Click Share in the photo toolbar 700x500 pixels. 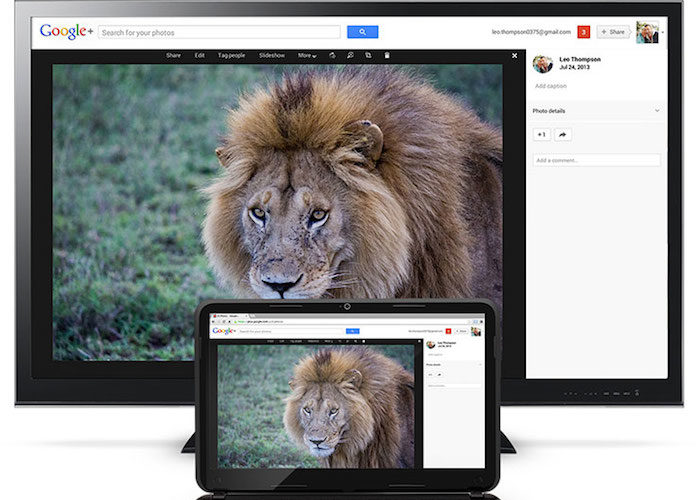(174, 56)
